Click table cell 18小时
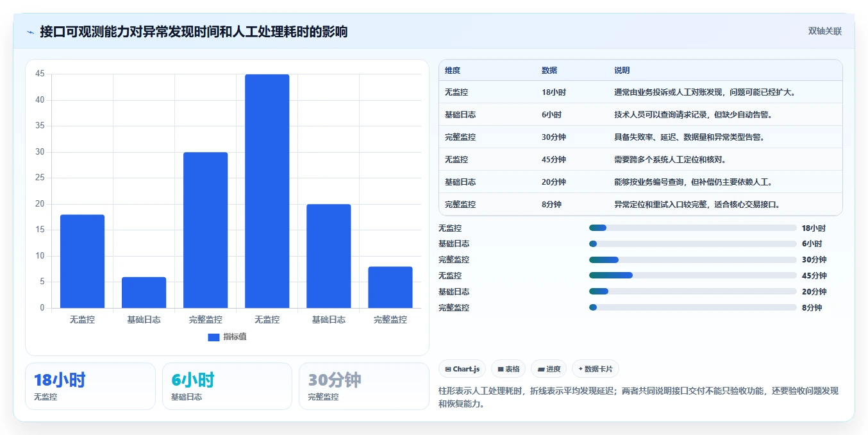The image size is (868, 435). tap(554, 92)
